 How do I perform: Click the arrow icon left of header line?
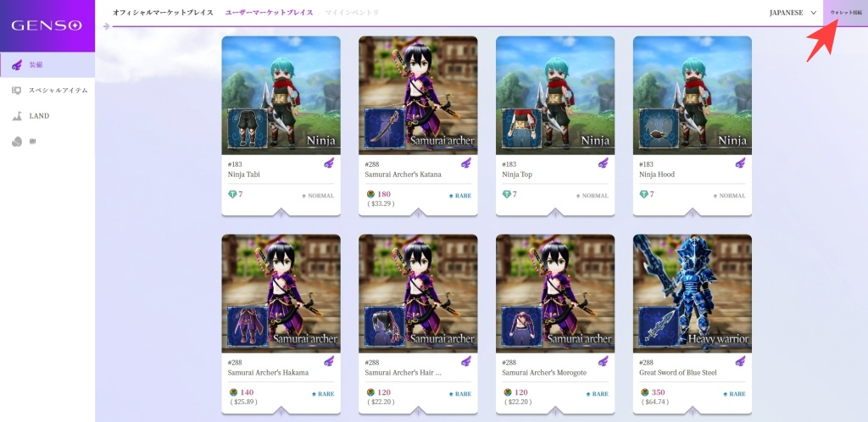(106, 26)
